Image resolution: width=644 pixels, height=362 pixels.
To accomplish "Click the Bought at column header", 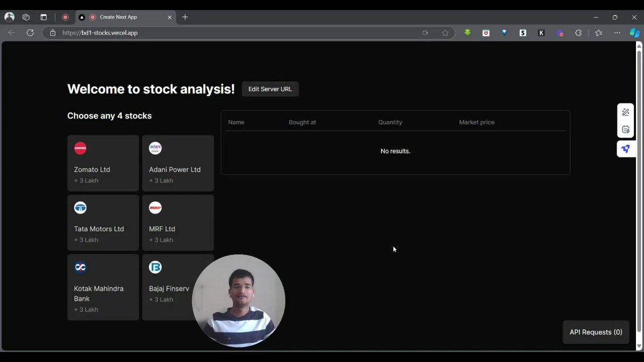I will coord(302,122).
